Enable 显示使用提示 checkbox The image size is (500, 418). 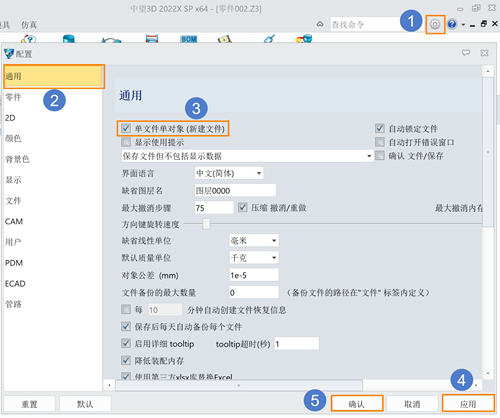click(126, 142)
